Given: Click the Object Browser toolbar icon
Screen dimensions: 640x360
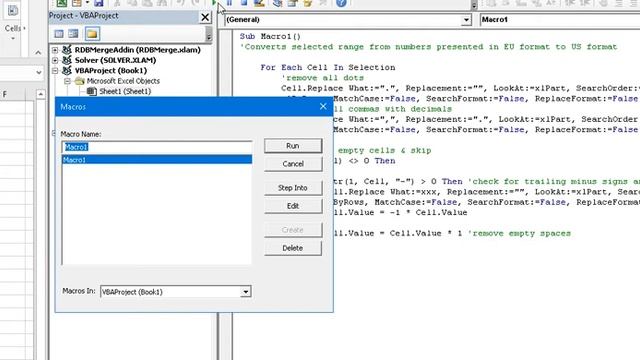Looking at the screenshot, I should point(307,3).
